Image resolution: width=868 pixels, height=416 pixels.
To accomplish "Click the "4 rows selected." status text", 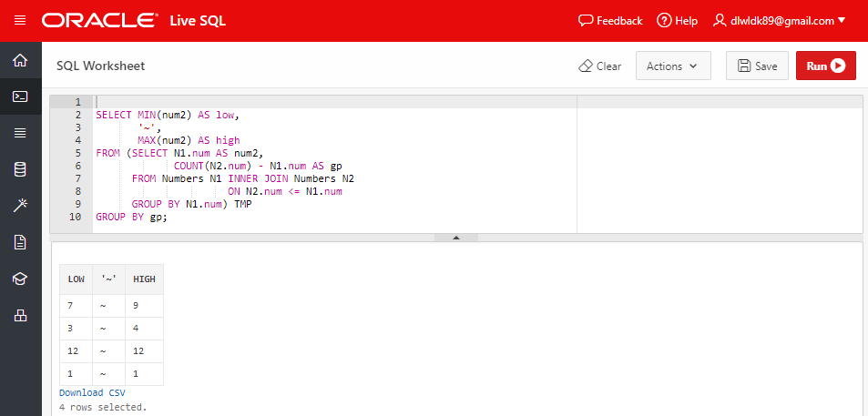I will (x=103, y=408).
